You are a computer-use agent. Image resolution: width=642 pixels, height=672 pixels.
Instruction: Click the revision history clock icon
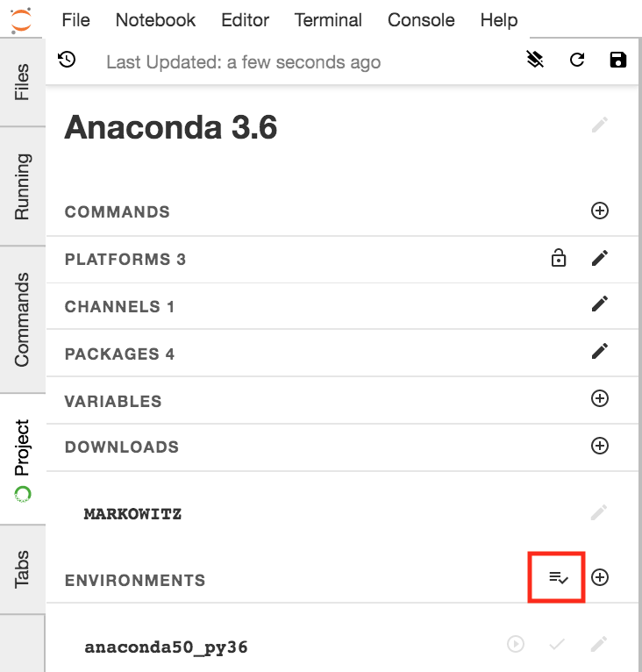tap(67, 60)
